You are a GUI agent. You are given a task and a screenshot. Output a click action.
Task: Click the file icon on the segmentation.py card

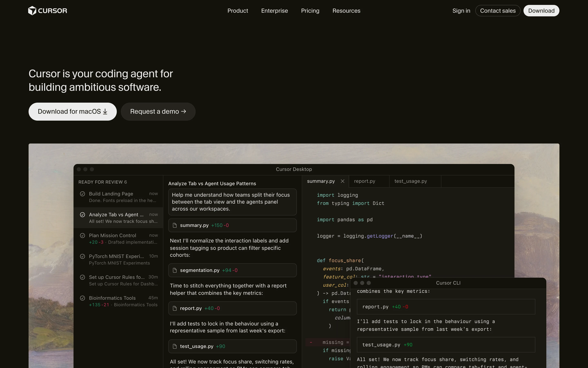(x=175, y=270)
